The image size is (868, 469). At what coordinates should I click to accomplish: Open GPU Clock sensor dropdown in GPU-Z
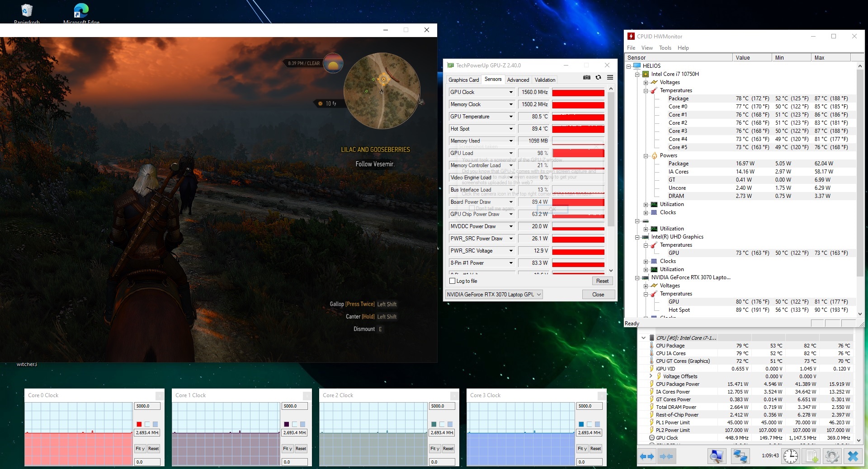(x=511, y=92)
